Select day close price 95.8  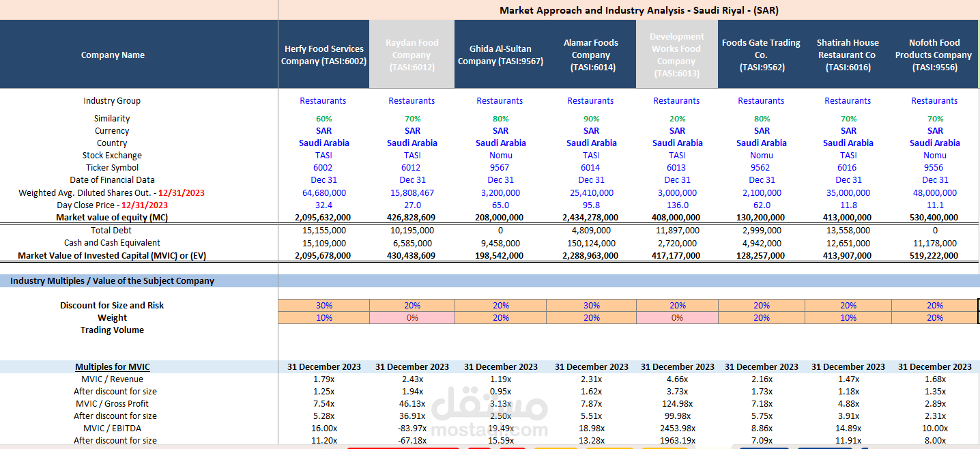591,205
